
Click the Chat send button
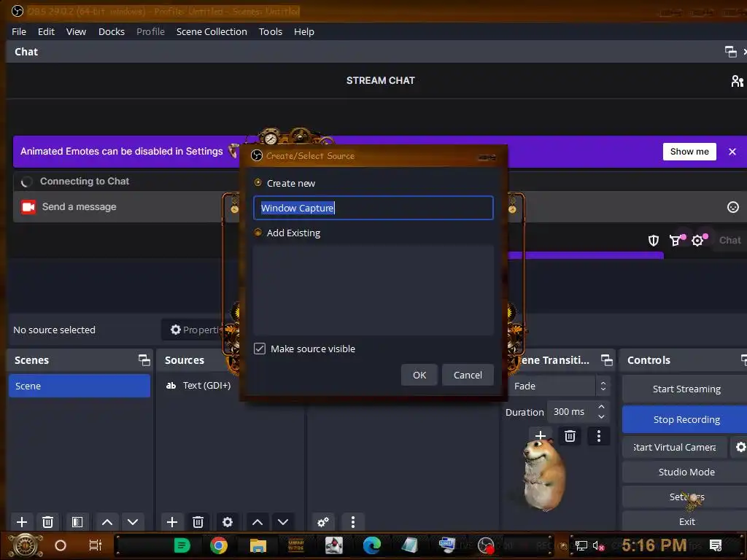coord(729,241)
